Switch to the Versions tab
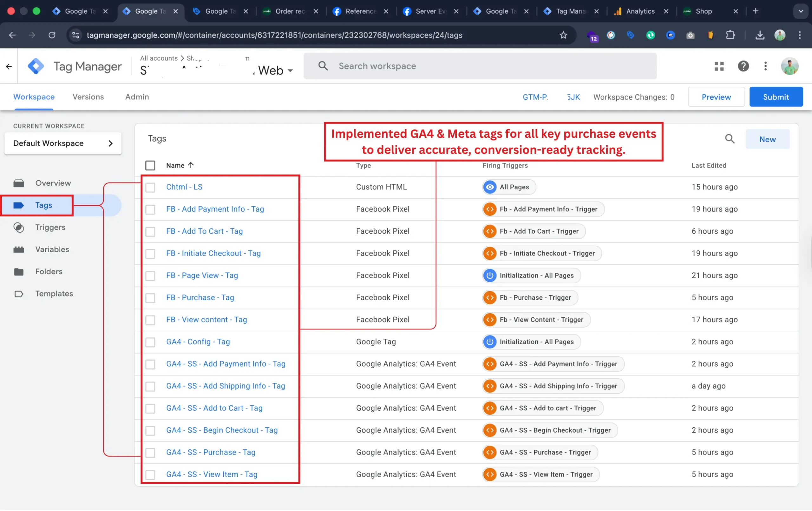Image resolution: width=812 pixels, height=511 pixels. coord(88,97)
